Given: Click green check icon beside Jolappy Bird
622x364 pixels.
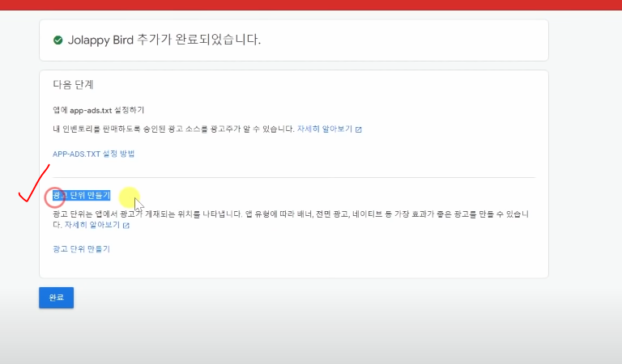Looking at the screenshot, I should [x=58, y=40].
